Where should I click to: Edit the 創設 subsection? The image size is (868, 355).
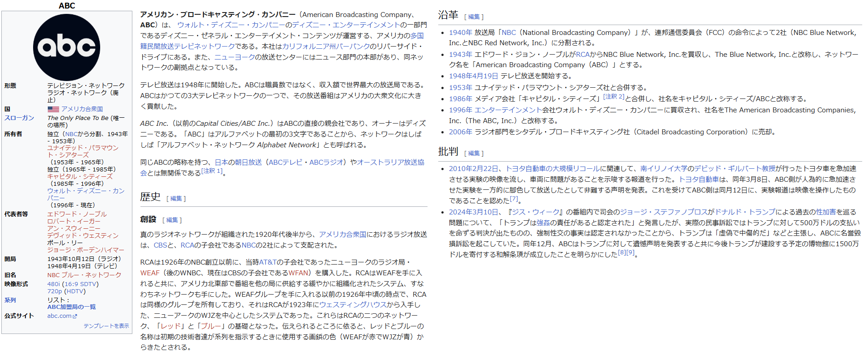(172, 220)
